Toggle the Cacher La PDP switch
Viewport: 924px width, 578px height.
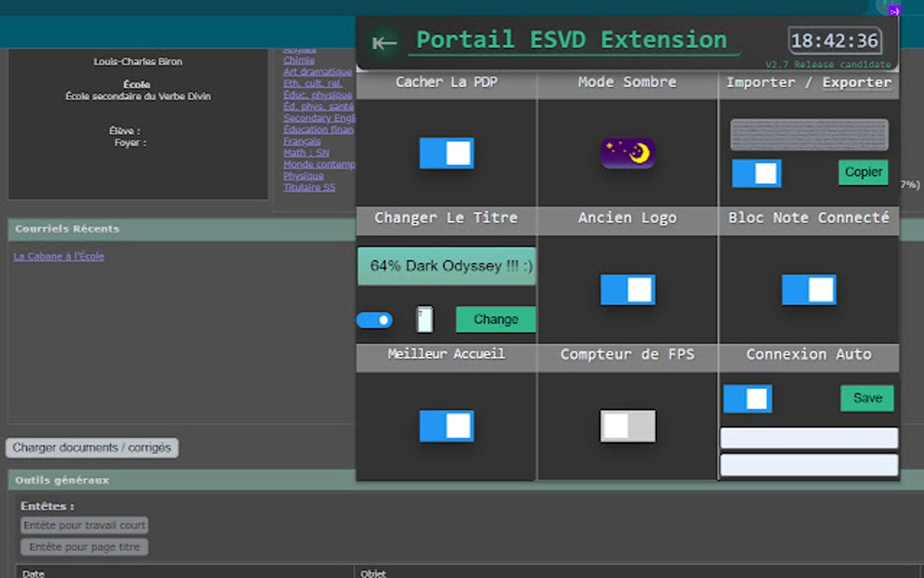(446, 153)
